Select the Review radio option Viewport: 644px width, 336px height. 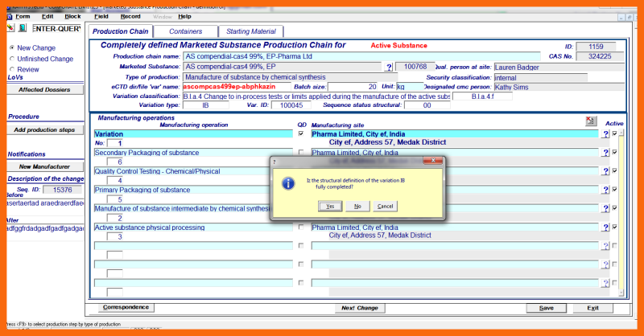tap(12, 69)
